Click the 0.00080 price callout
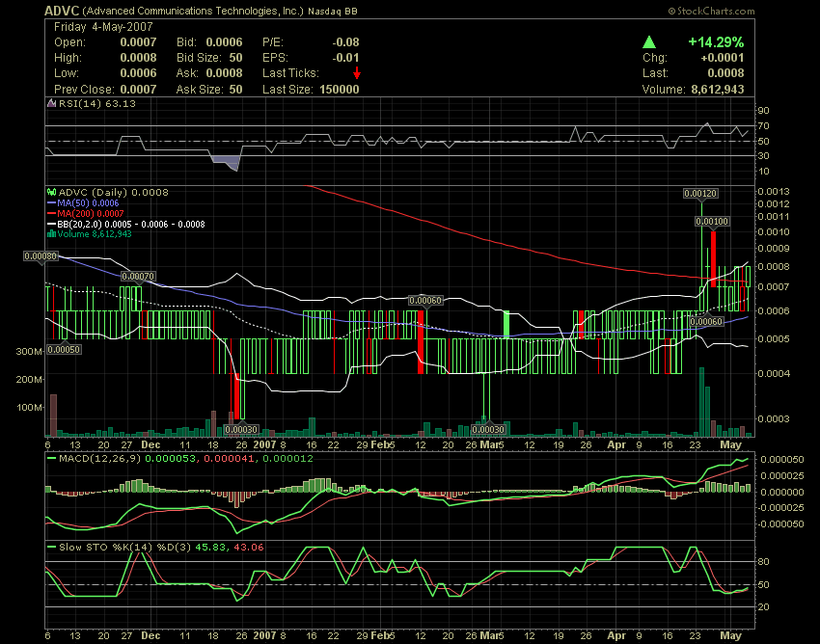 [x=41, y=256]
